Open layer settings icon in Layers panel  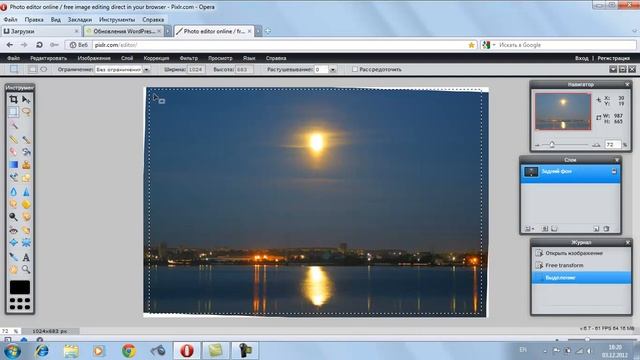click(529, 229)
